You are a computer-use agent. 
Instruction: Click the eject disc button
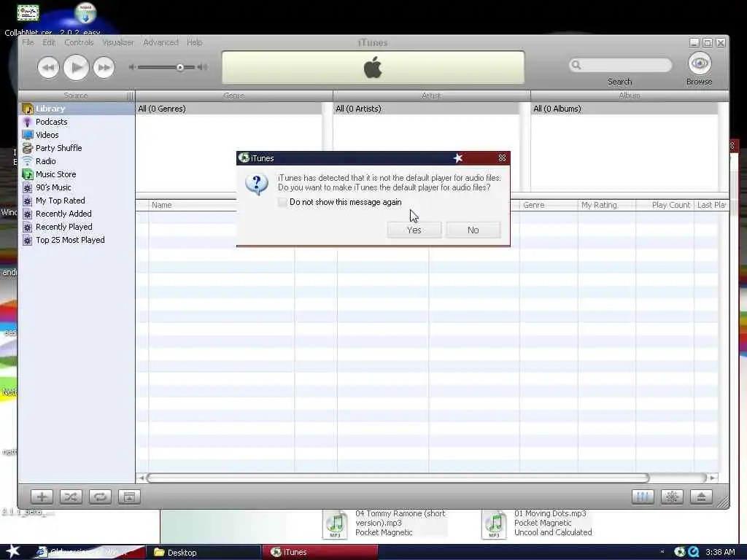pos(701,497)
